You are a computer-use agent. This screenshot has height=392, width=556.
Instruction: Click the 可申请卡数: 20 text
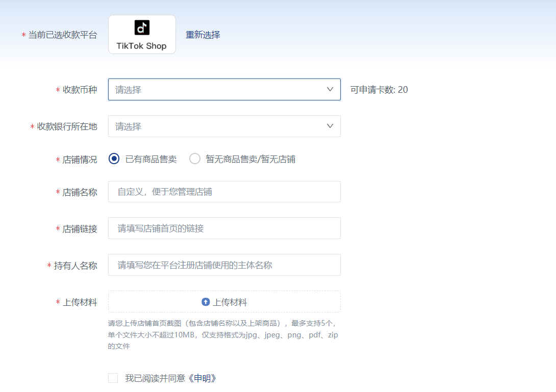click(x=379, y=90)
